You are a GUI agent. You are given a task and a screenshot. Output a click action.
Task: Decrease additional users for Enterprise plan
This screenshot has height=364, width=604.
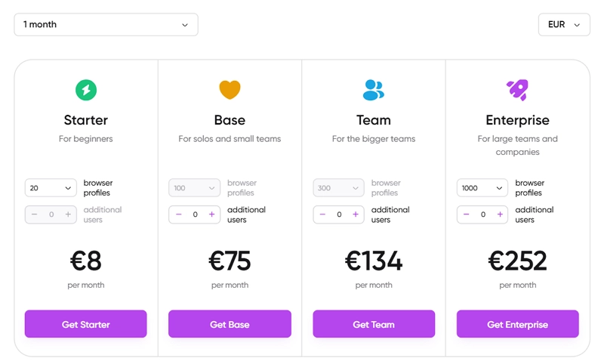pyautogui.click(x=467, y=214)
